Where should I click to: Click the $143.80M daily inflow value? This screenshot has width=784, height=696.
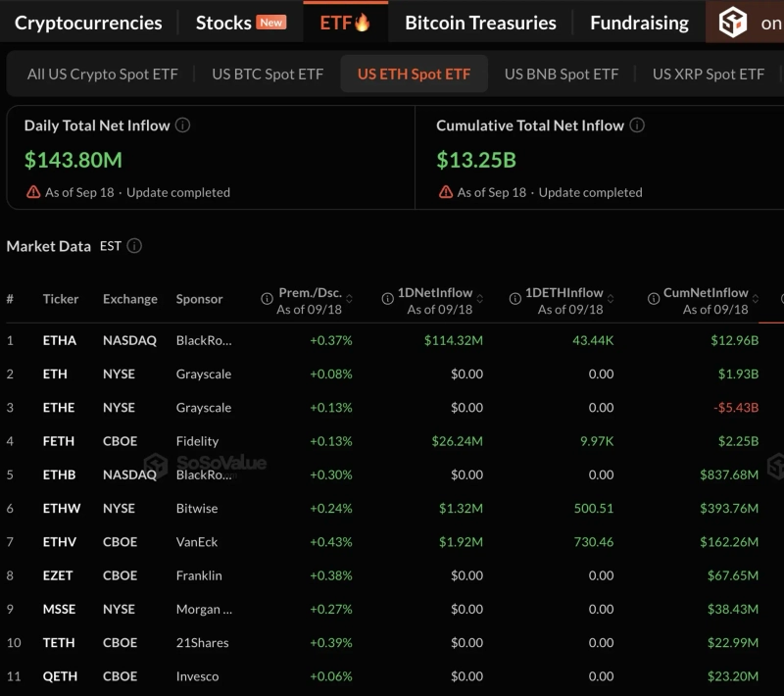tap(73, 160)
